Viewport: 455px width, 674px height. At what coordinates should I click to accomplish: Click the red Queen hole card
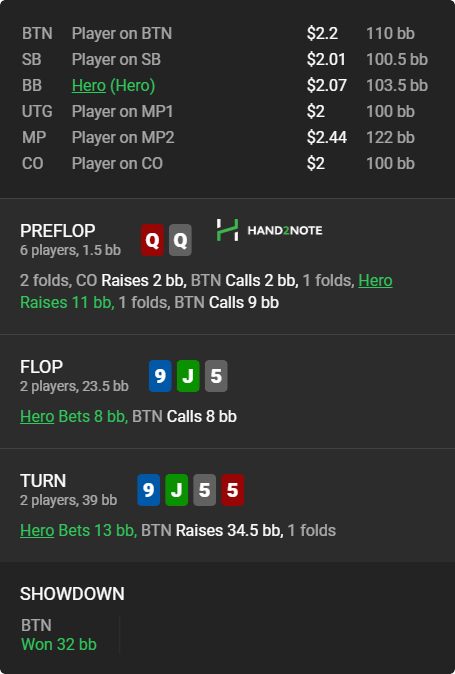point(153,240)
